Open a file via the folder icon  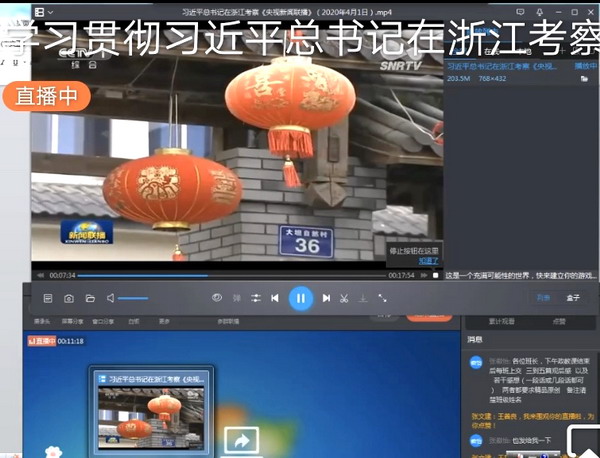90,298
